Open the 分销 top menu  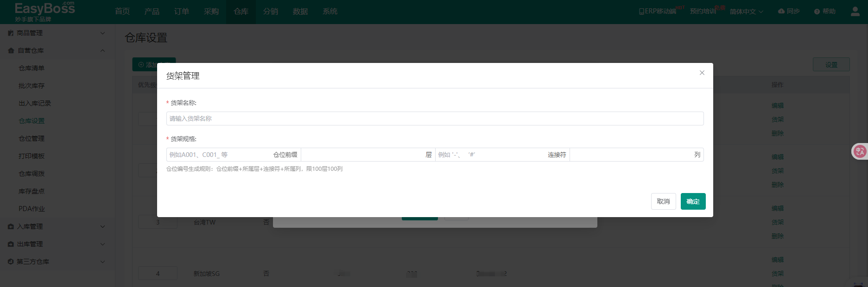271,12
